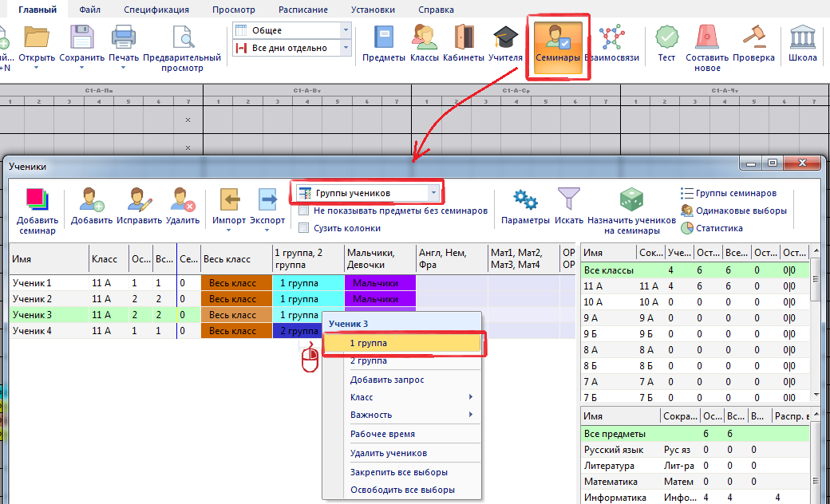Expand the 'Общее' combo box
Screen dimensions: 830x504
click(346, 30)
